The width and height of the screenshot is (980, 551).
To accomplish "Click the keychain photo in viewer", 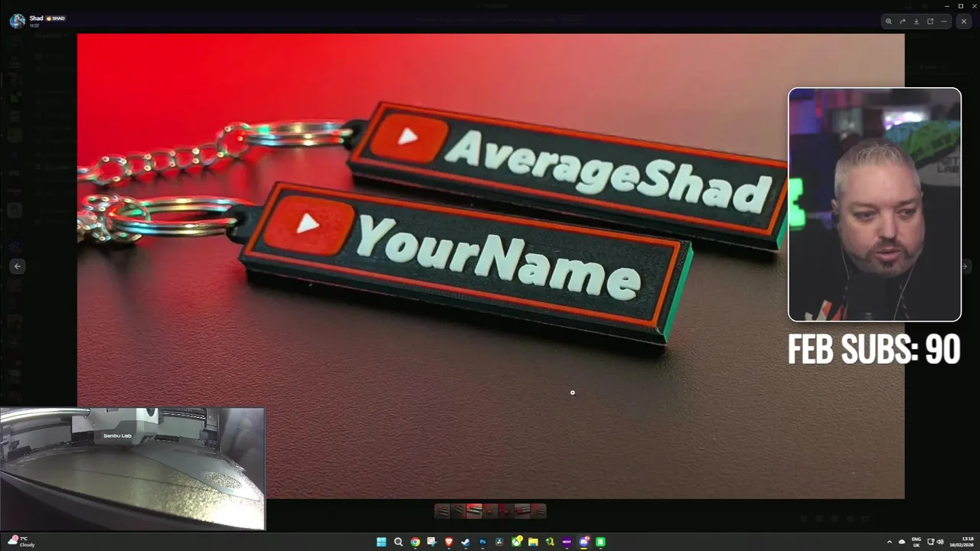I will click(x=490, y=266).
